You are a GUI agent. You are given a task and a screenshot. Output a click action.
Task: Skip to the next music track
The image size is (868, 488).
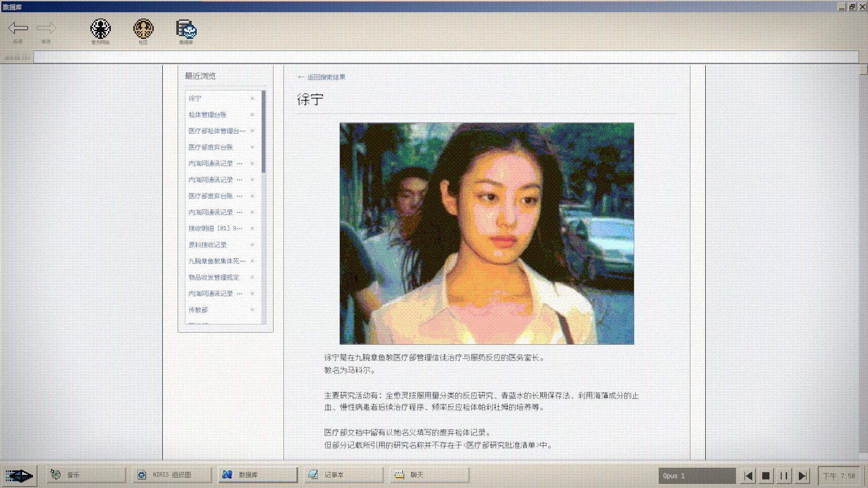pyautogui.click(x=802, y=476)
